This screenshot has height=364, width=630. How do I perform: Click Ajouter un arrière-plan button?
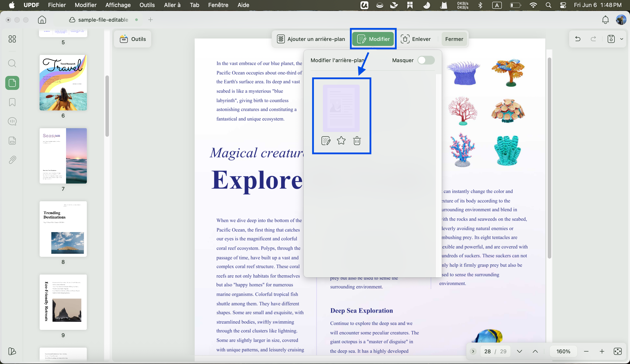pos(311,39)
